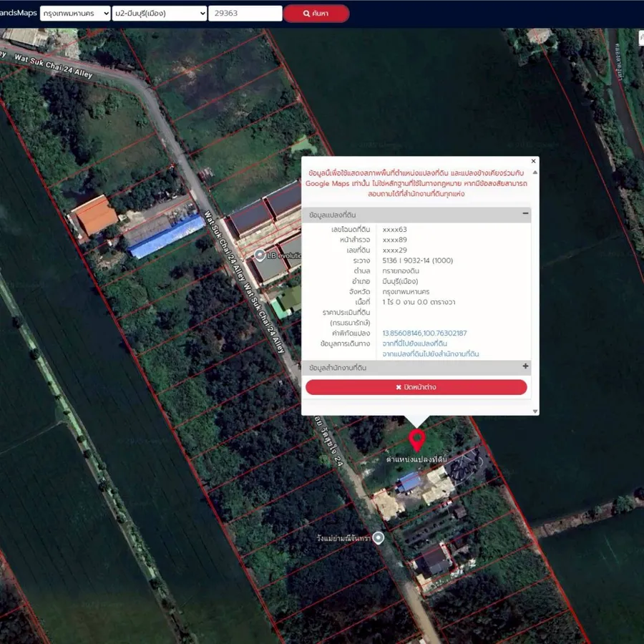
Task: Click the blue roofed building on map
Action: point(167,235)
